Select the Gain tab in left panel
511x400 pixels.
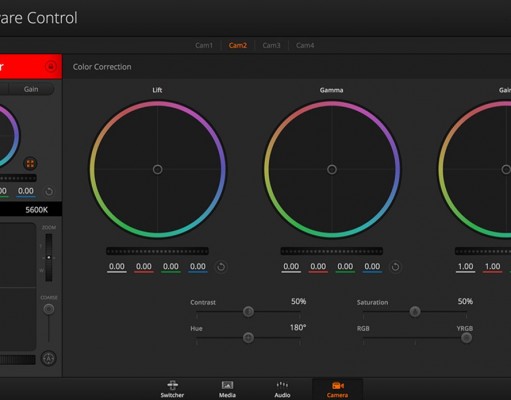coord(31,89)
